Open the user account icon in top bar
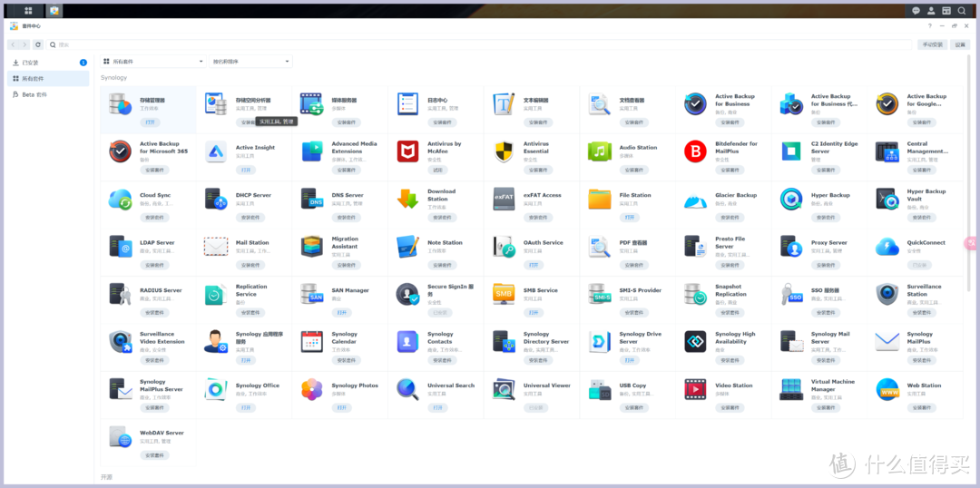Image resolution: width=980 pixels, height=488 pixels. pos(931,11)
